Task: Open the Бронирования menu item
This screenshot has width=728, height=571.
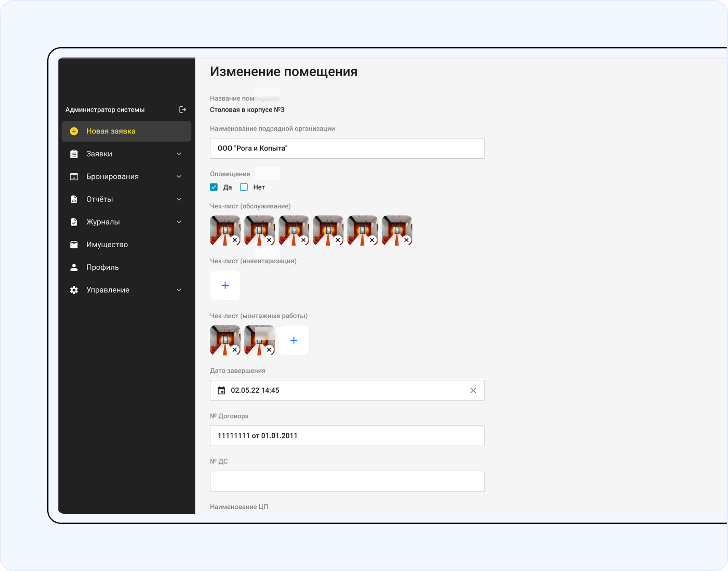Action: click(126, 177)
